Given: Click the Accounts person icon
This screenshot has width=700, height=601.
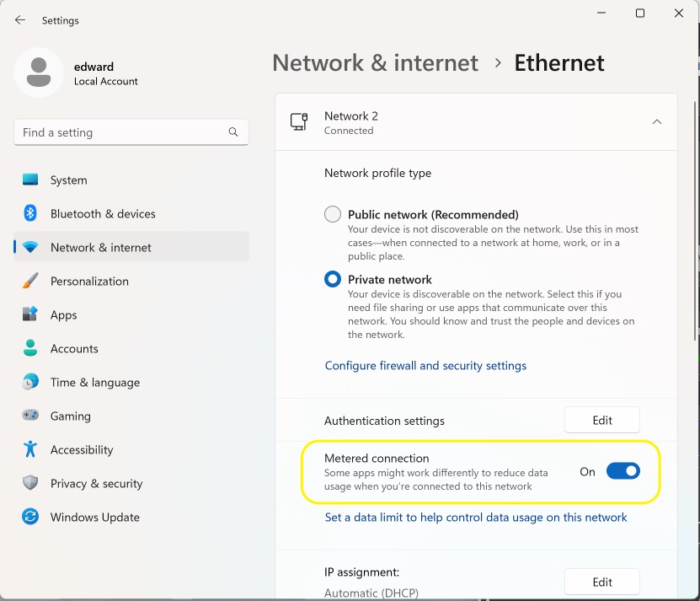Looking at the screenshot, I should (x=30, y=348).
